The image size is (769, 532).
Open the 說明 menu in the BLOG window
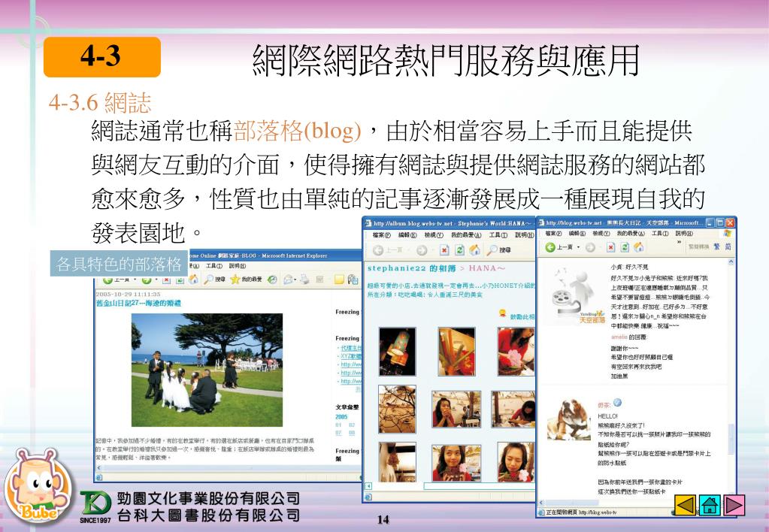pos(238,266)
